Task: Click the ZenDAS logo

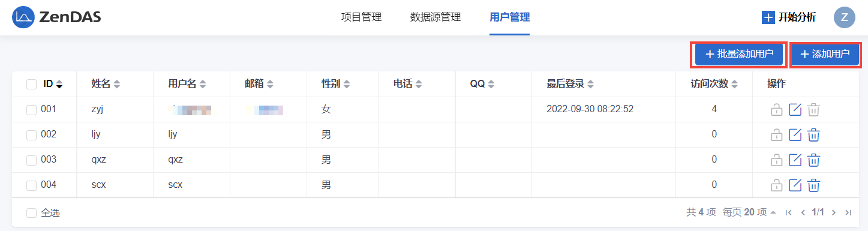Action: [x=57, y=17]
